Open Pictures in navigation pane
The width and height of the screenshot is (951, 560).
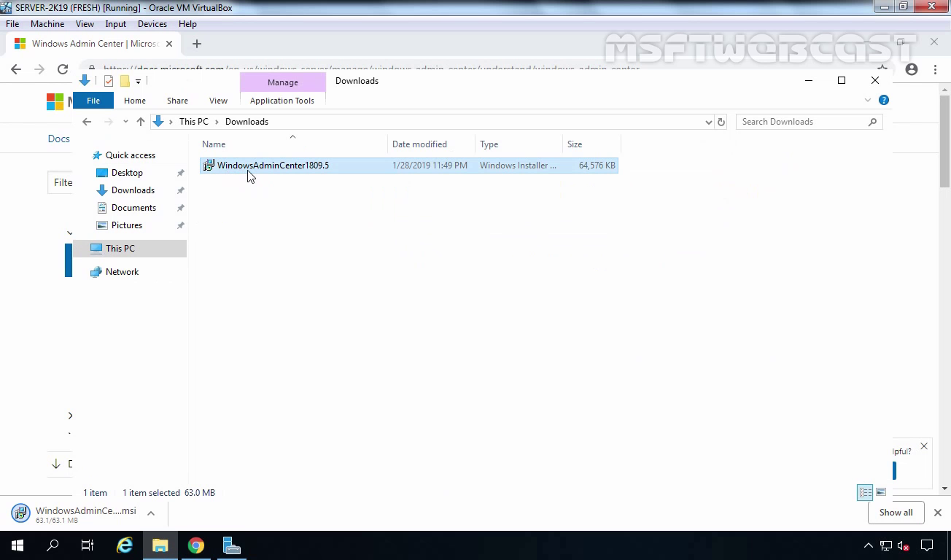click(x=127, y=225)
